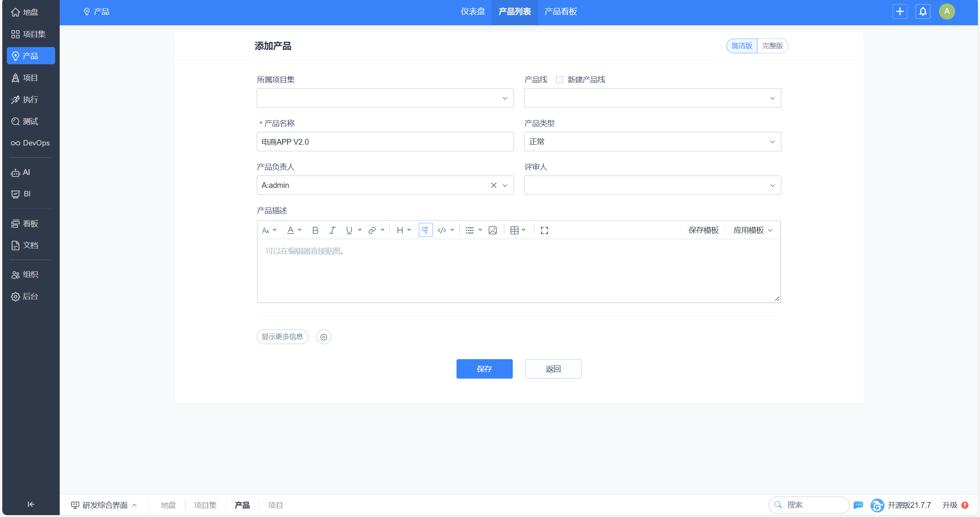Image resolution: width=980 pixels, height=517 pixels.
Task: Click the italic formatting icon
Action: [332, 230]
